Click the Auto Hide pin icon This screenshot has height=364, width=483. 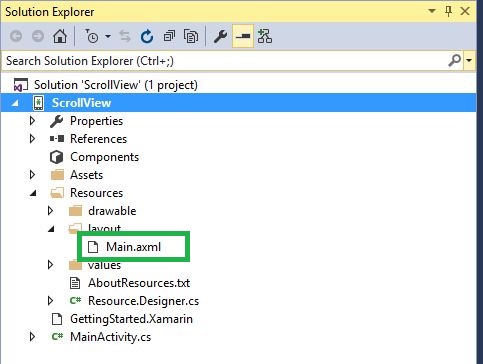point(449,11)
